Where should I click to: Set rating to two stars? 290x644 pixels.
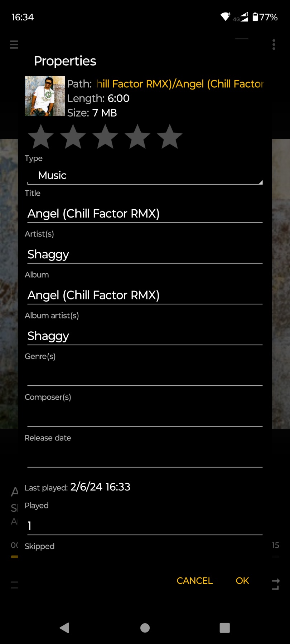[x=73, y=137]
